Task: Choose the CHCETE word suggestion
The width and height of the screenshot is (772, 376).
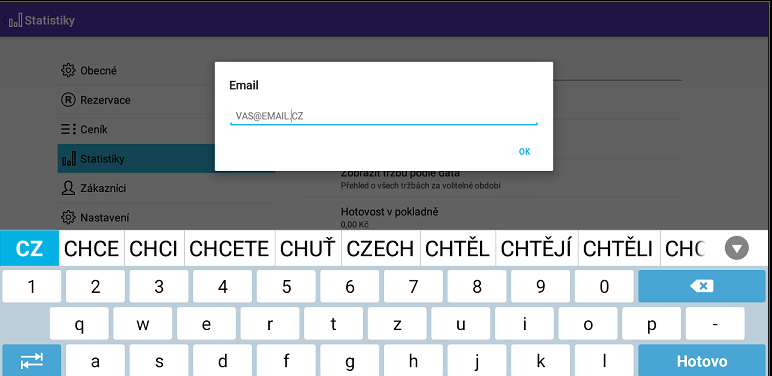Action: pos(229,249)
